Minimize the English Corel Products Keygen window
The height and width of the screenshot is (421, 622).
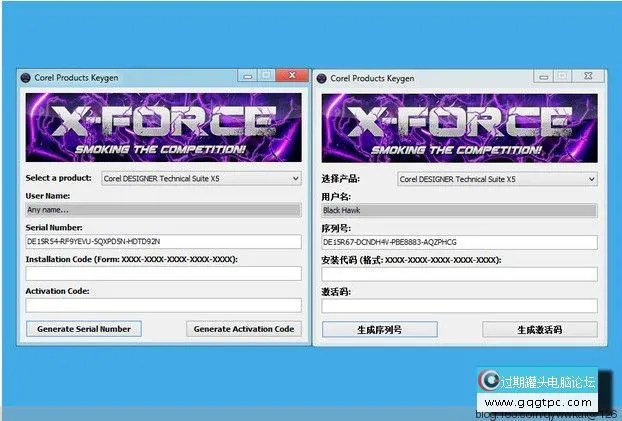248,76
